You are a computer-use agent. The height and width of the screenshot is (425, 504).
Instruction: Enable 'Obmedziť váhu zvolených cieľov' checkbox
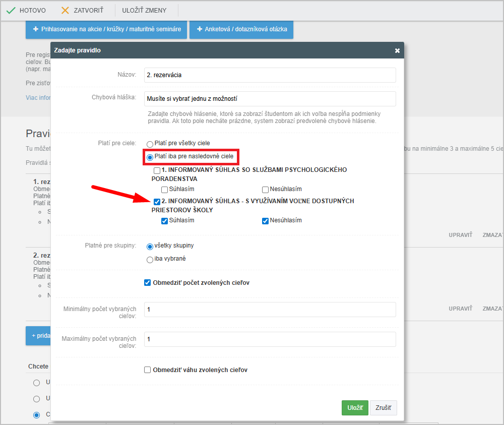pyautogui.click(x=148, y=370)
